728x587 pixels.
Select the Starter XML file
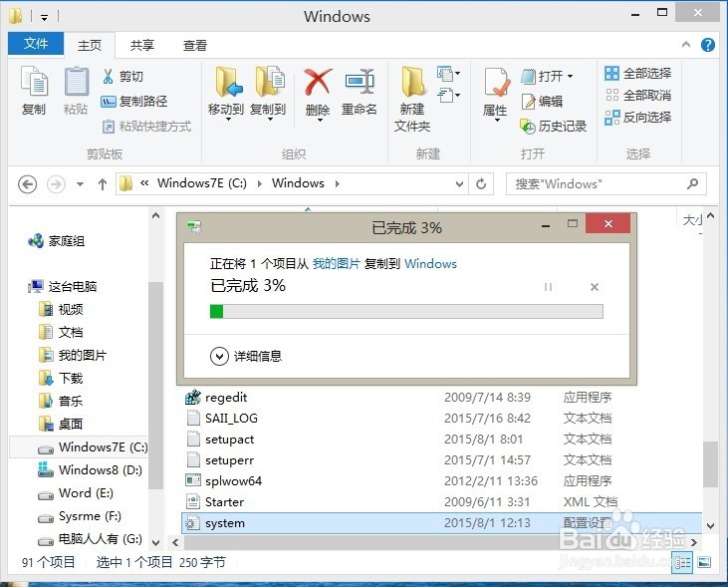tap(215, 502)
